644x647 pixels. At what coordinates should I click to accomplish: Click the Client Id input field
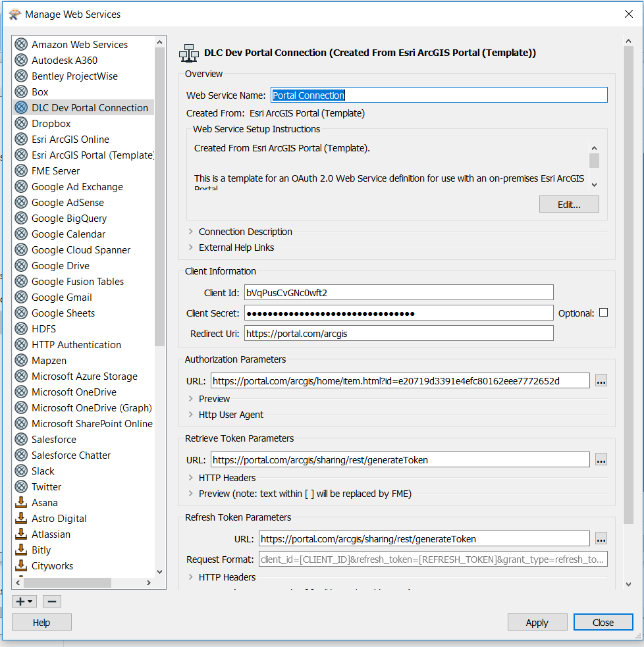coord(399,292)
